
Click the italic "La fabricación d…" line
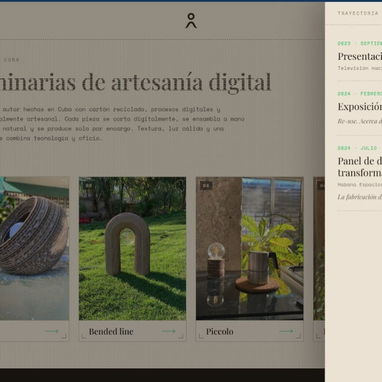pos(360,197)
